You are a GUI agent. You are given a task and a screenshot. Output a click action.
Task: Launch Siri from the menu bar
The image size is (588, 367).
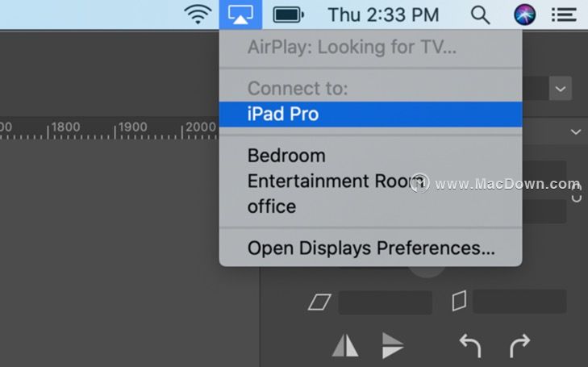click(x=524, y=15)
